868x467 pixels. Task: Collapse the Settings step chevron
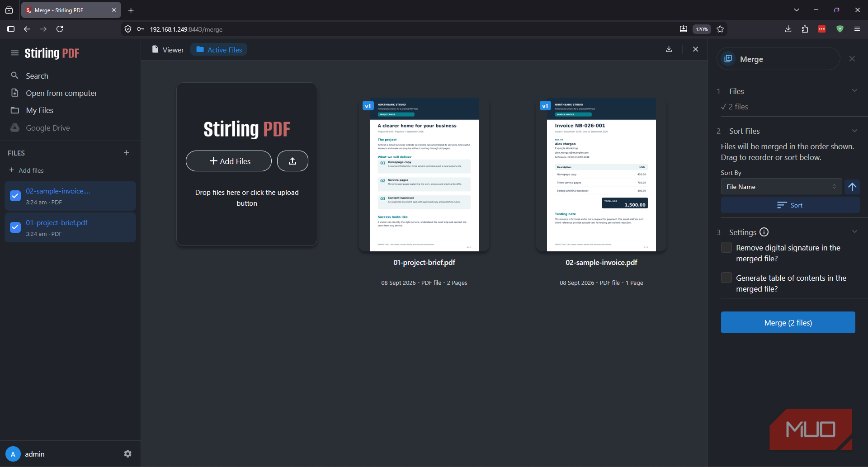click(x=854, y=232)
